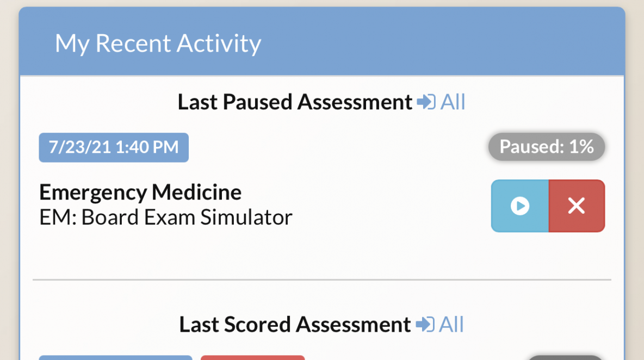Click the Last Paused Assessment heading
Image resolution: width=644 pixels, height=360 pixels.
(295, 102)
